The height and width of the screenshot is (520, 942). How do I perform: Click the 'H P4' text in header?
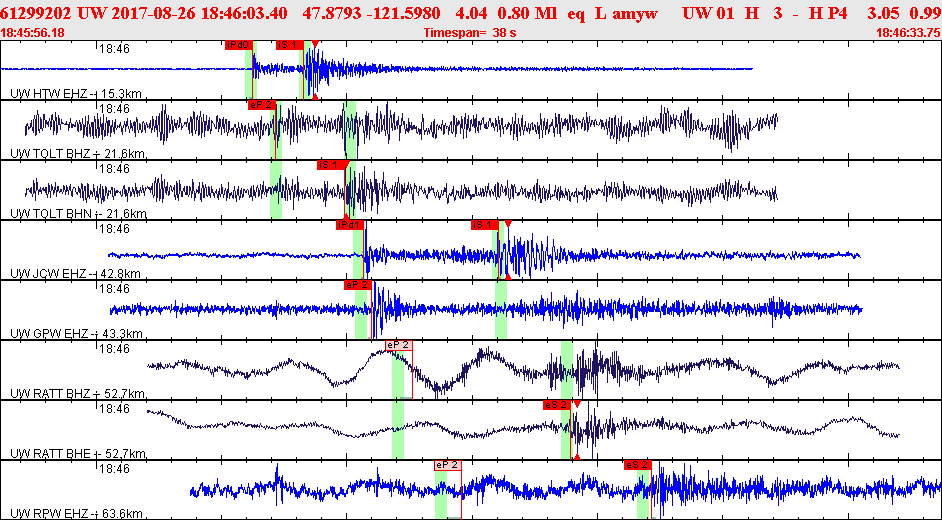pyautogui.click(x=829, y=13)
